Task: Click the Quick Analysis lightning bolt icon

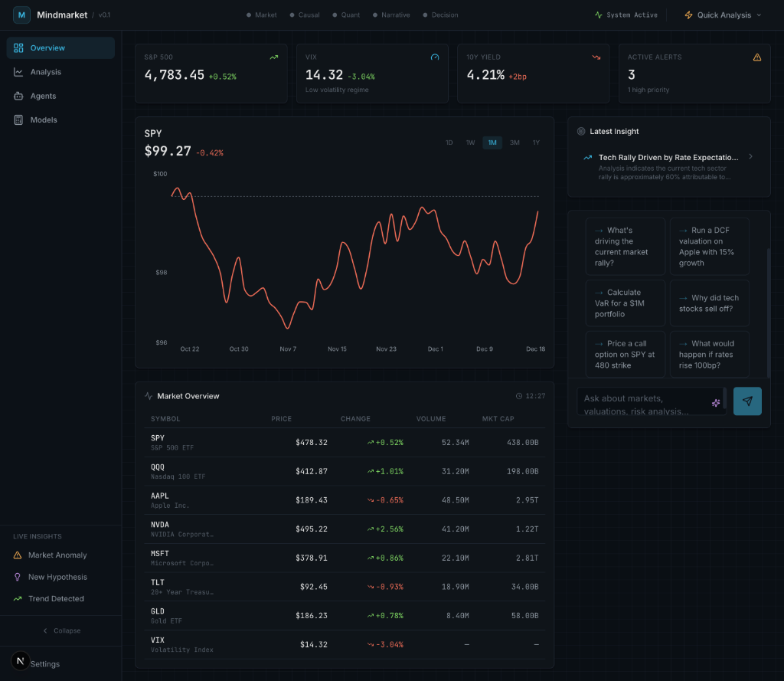Action: coord(688,15)
